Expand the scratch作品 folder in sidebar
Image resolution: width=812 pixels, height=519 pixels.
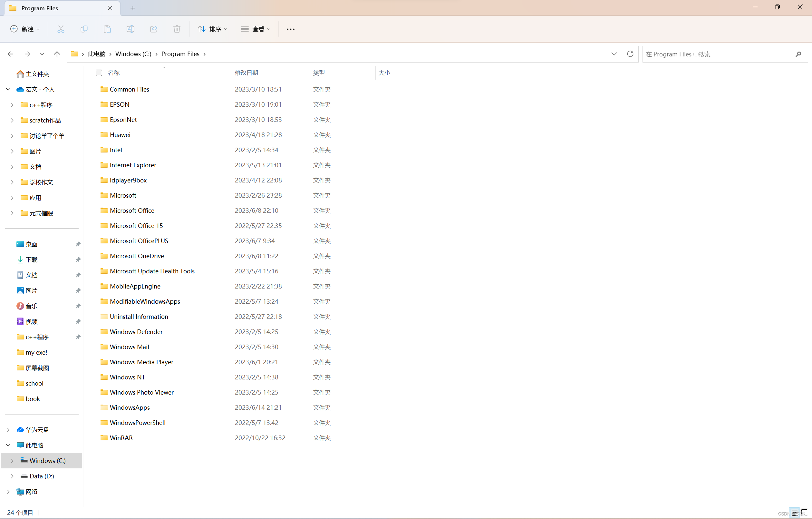(12, 121)
